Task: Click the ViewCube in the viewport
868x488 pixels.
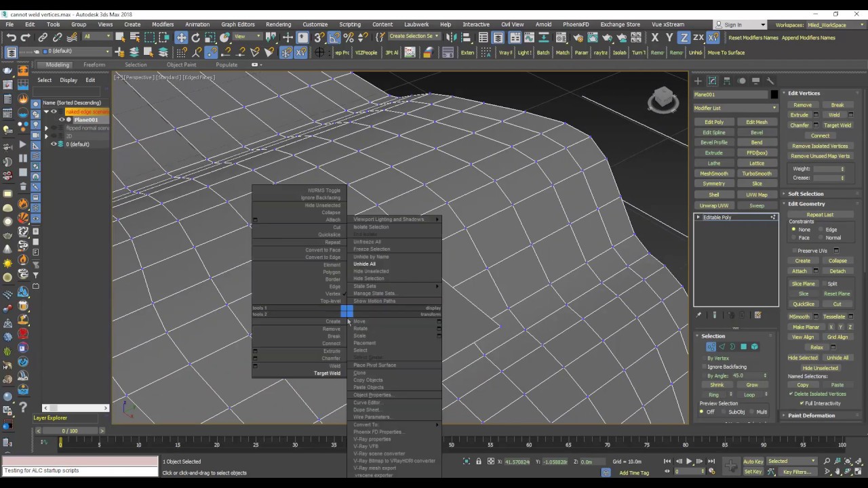Action: pyautogui.click(x=663, y=100)
